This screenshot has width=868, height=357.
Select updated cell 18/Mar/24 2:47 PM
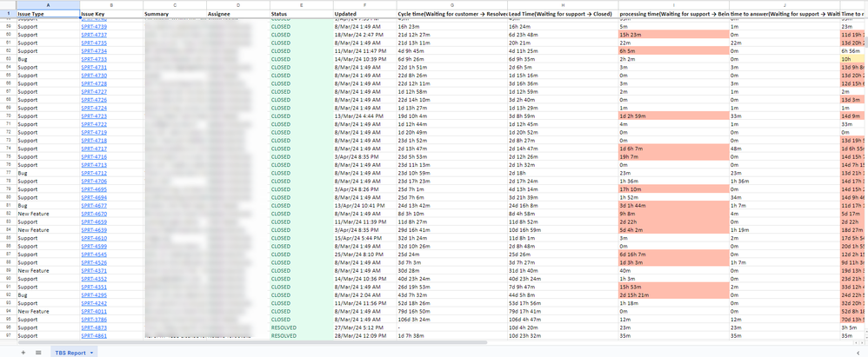(x=364, y=35)
